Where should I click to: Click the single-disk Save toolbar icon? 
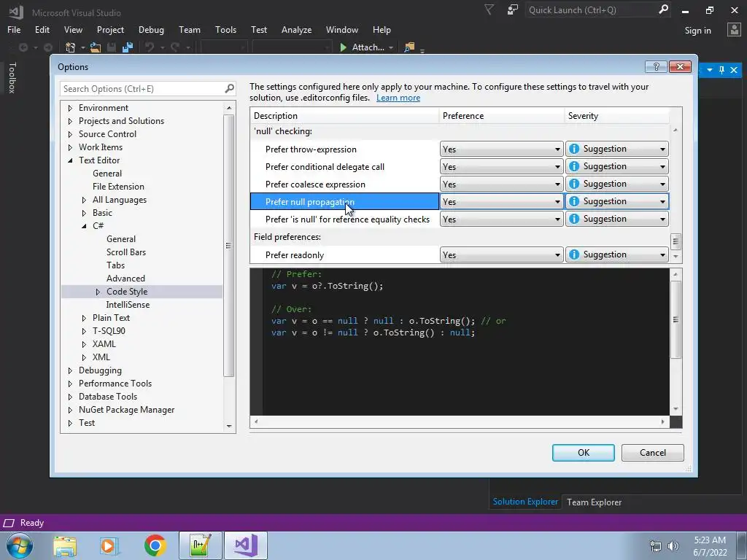point(112,47)
